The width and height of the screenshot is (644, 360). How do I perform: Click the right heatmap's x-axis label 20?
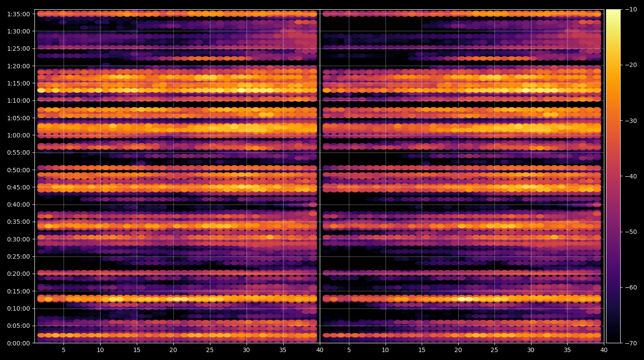tap(458, 350)
